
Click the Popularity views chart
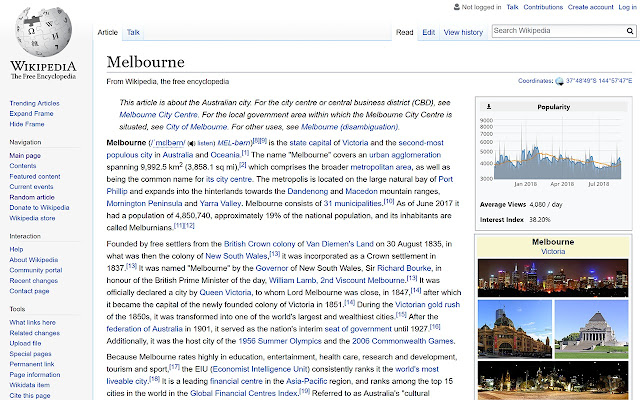(553, 149)
